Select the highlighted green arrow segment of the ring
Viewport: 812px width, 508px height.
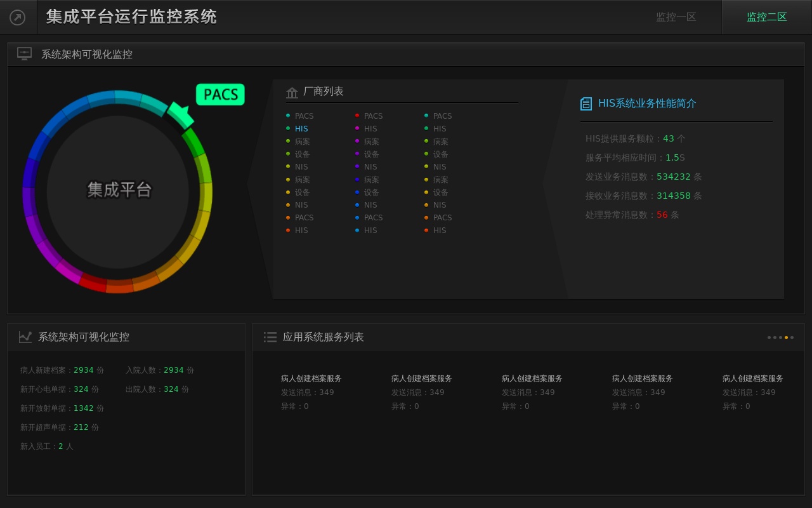pyautogui.click(x=181, y=116)
